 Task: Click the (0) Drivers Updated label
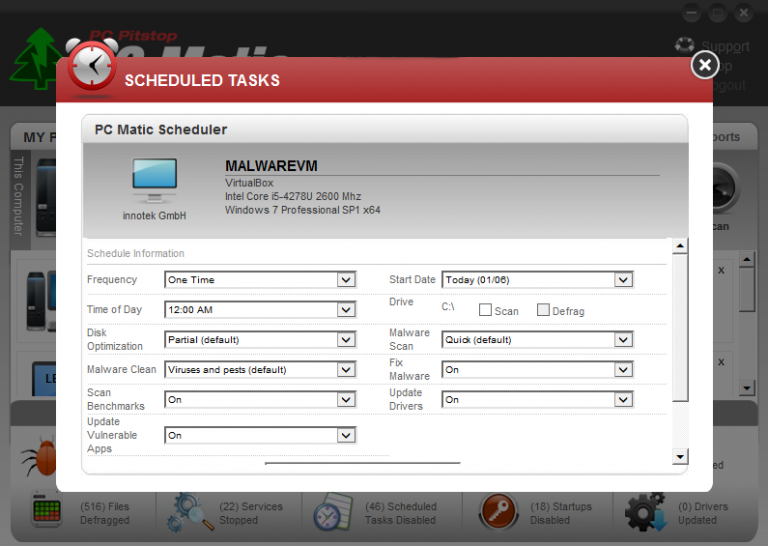(703, 513)
